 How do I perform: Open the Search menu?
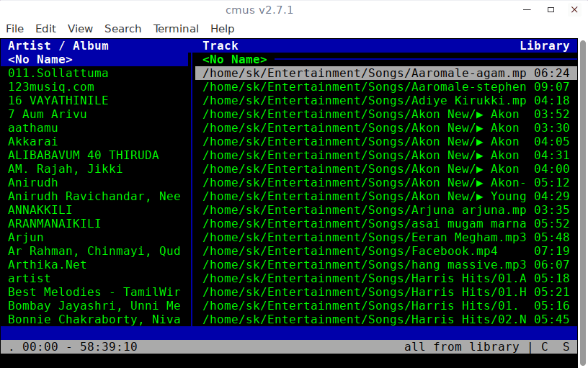(122, 29)
